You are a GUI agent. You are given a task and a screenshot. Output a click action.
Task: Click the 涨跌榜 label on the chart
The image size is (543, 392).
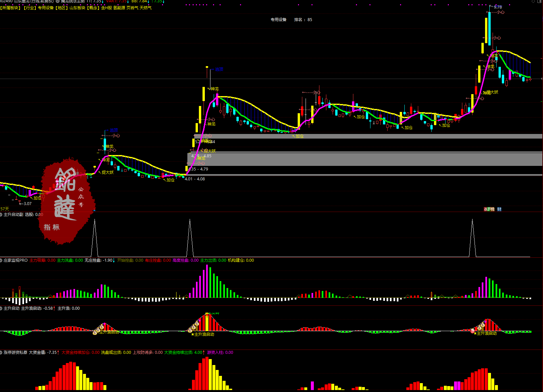pos(489,209)
